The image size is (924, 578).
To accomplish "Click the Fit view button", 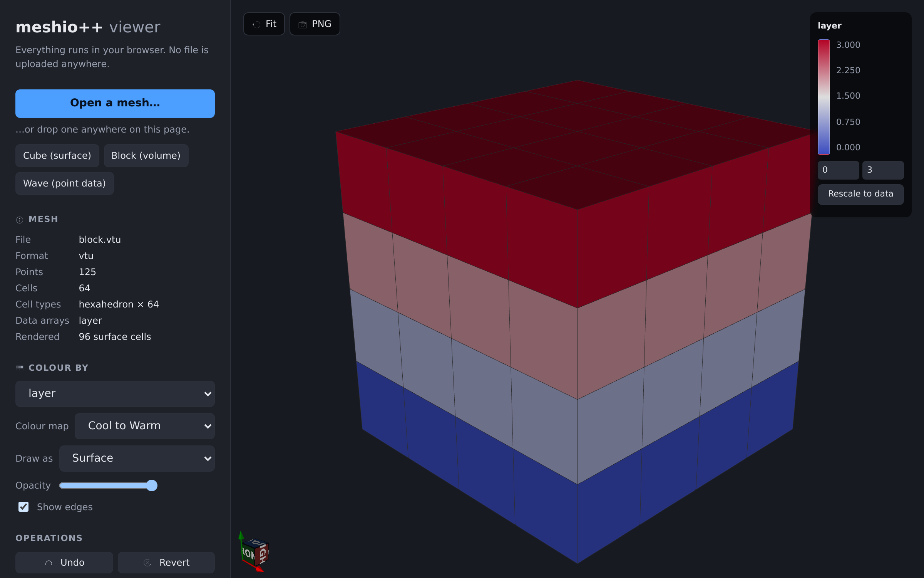I will [264, 24].
